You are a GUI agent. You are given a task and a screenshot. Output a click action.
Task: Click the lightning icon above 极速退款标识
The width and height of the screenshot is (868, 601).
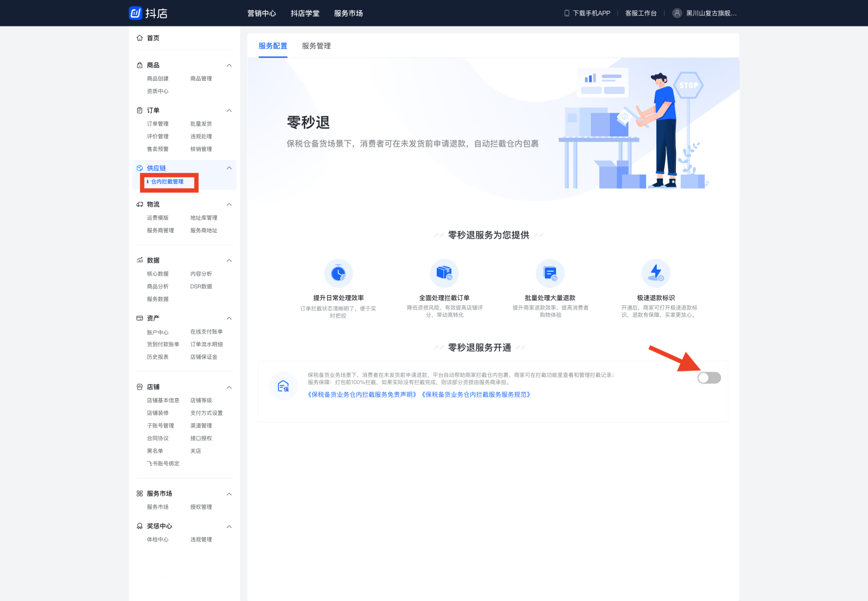(656, 272)
